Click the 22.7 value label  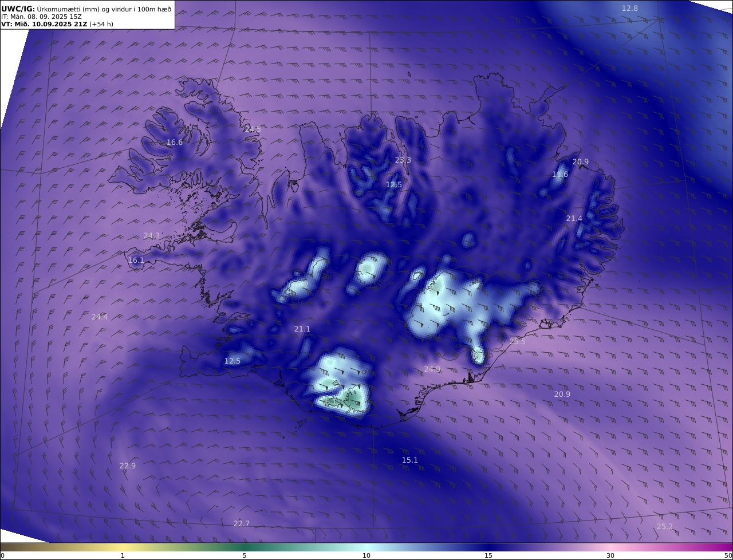[242, 523]
